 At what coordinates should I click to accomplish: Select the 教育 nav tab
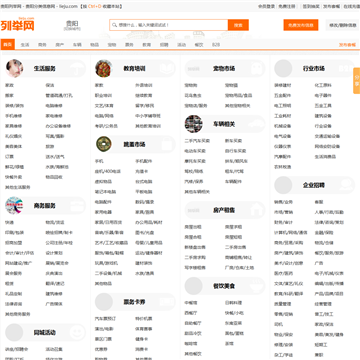pos(147,45)
